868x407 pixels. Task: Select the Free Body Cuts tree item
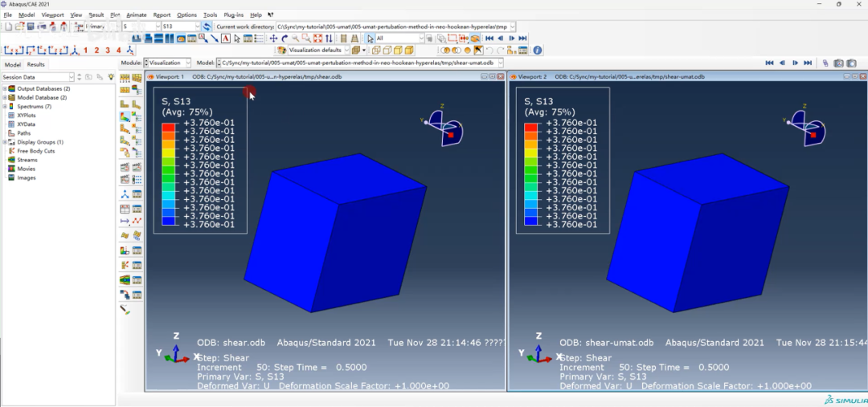35,151
